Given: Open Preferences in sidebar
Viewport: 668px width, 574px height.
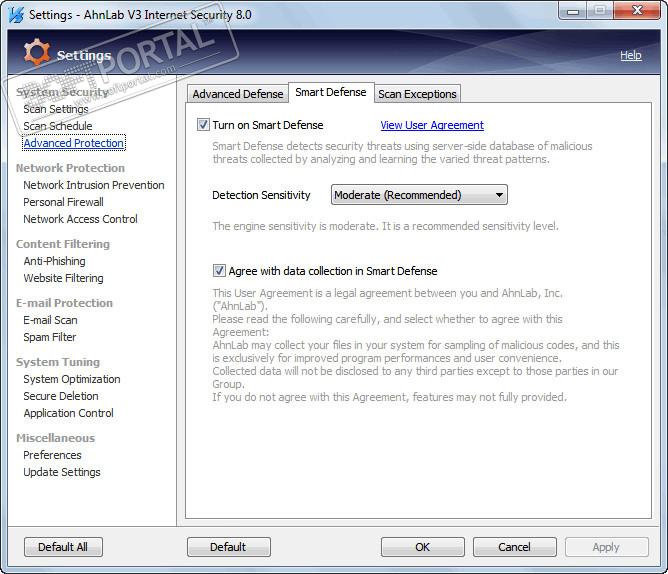Looking at the screenshot, I should pos(52,455).
